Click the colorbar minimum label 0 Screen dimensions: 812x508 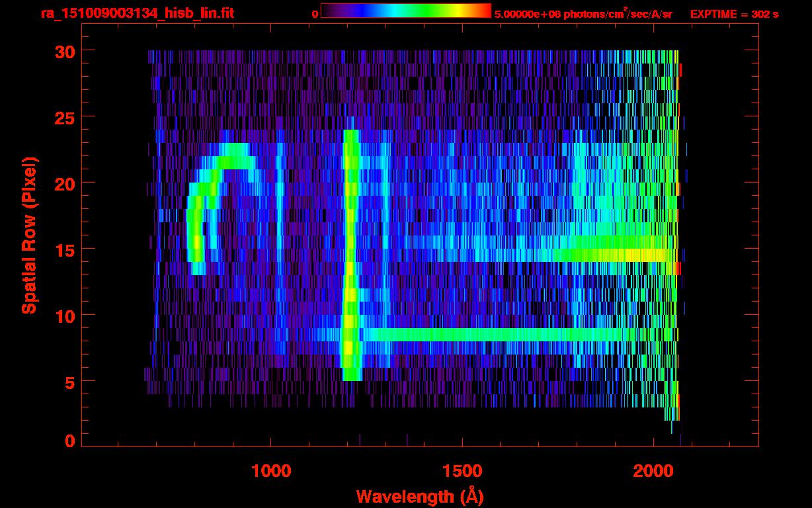(315, 14)
